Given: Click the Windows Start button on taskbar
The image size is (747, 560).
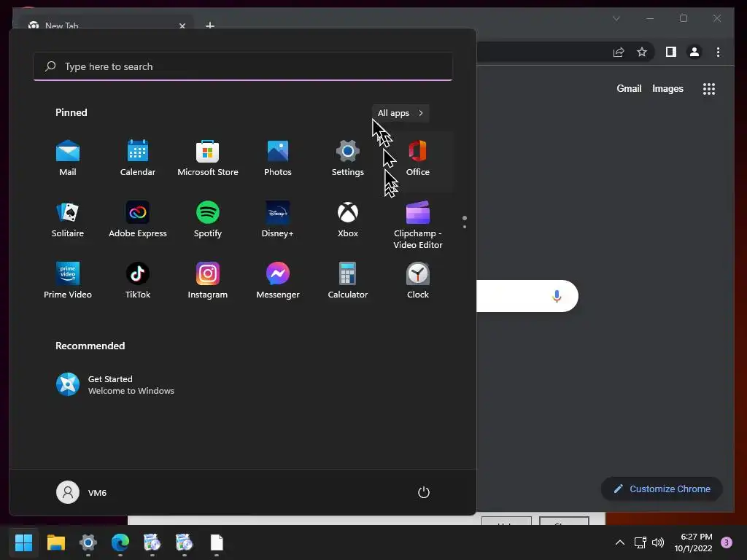Looking at the screenshot, I should click(x=23, y=542).
